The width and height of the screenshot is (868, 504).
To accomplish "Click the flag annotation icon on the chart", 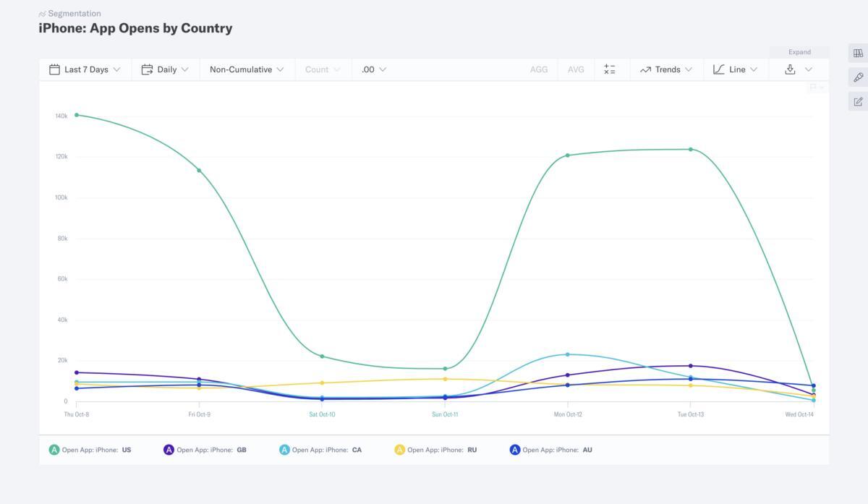I will pos(813,87).
